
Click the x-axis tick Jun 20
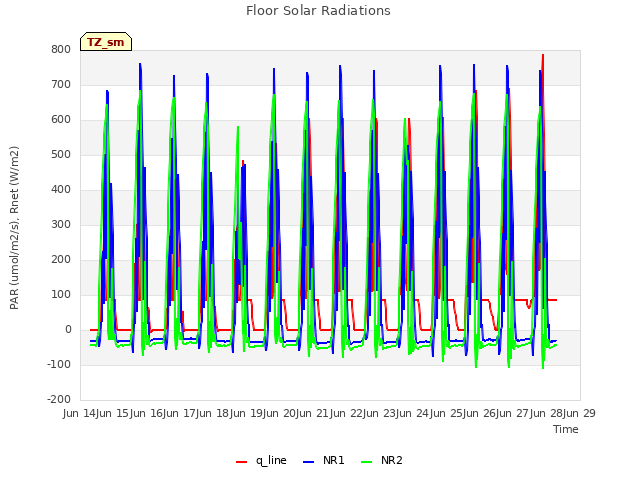(281, 413)
